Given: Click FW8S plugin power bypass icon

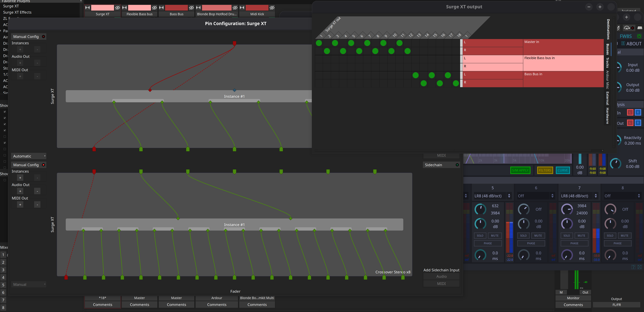Looking at the screenshot, I should pos(639,36).
